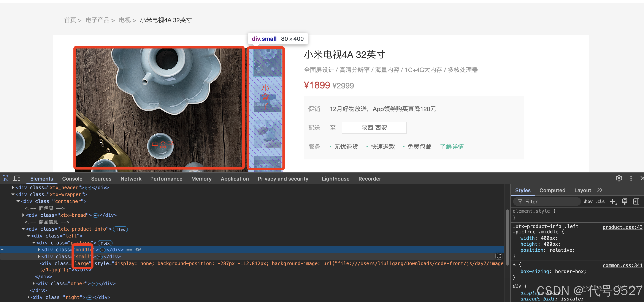Collapse the left div node
The height and width of the screenshot is (302, 644).
[29, 236]
